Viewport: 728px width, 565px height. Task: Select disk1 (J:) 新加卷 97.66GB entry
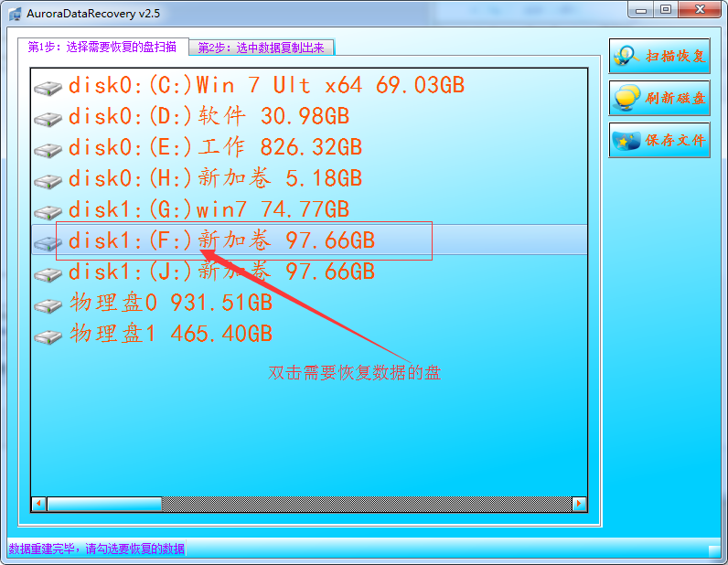click(221, 272)
